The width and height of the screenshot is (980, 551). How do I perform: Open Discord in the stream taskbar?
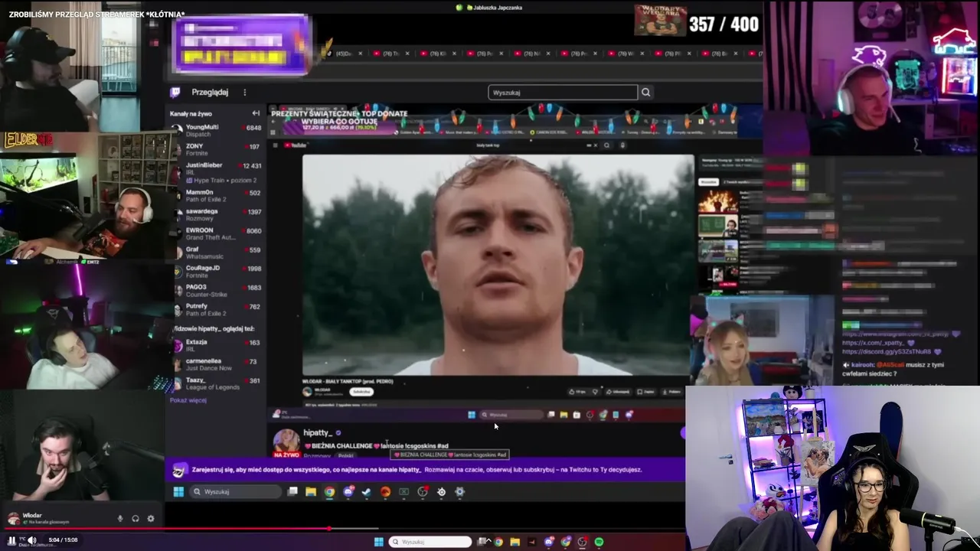pos(348,492)
